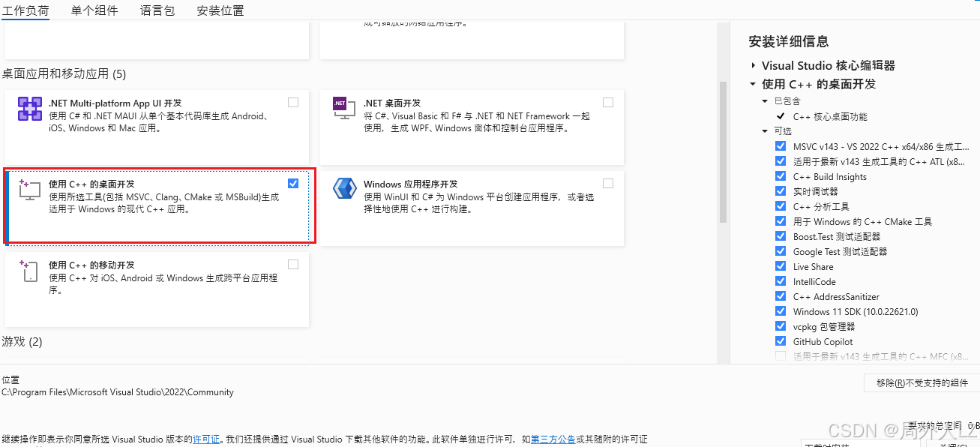The height and width of the screenshot is (447, 980).
Task: Click the 'C++ AddressSanitizer' component label
Action: click(836, 296)
